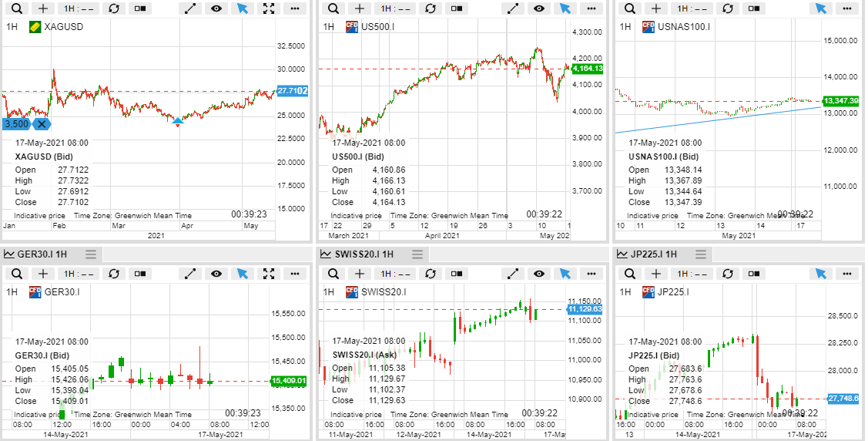Image resolution: width=868 pixels, height=441 pixels.
Task: Open symbol search in US500.I chart toolbar
Action: pyautogui.click(x=333, y=8)
